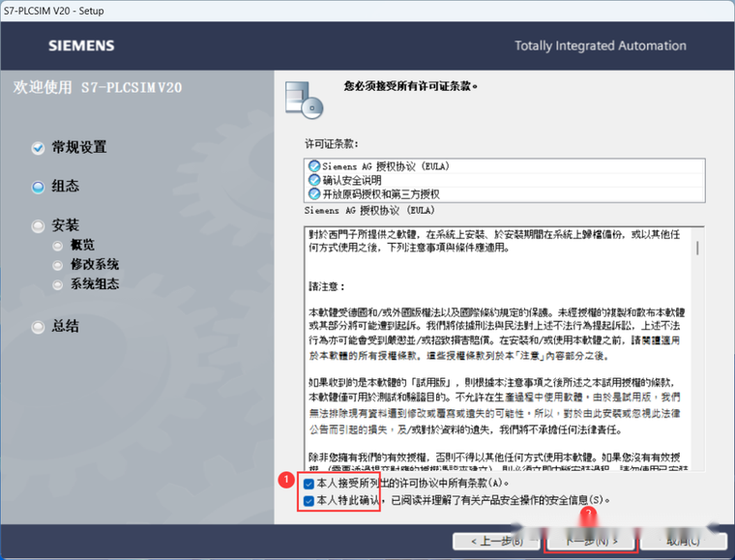
Task: Select the Siemens AG 授权协议 (EULA) list entry
Action: click(x=505, y=166)
